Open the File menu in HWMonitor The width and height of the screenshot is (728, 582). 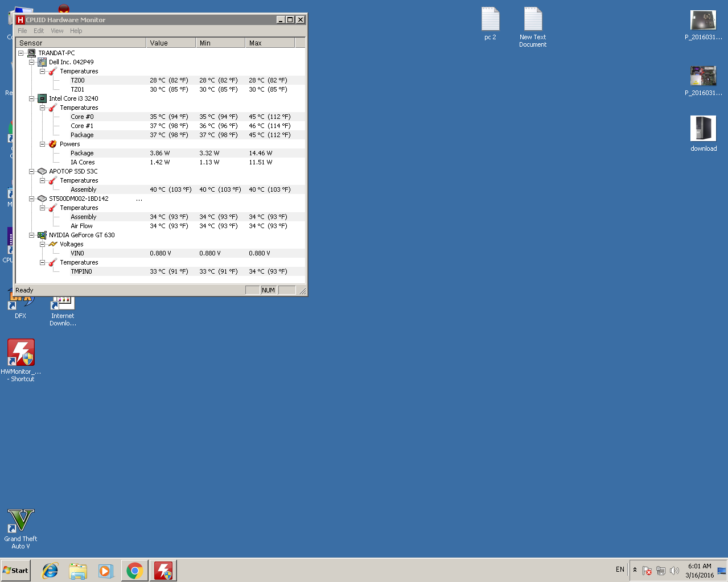pos(22,31)
